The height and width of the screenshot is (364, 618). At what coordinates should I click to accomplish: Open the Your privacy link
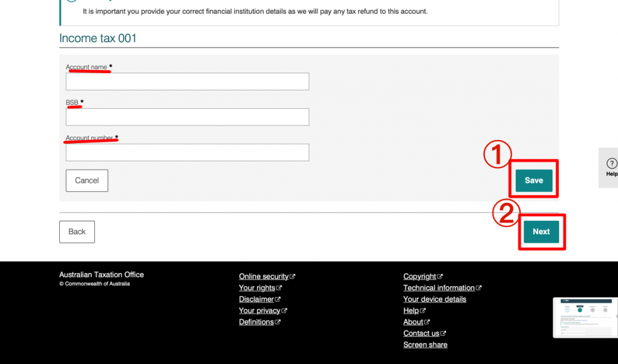click(260, 311)
